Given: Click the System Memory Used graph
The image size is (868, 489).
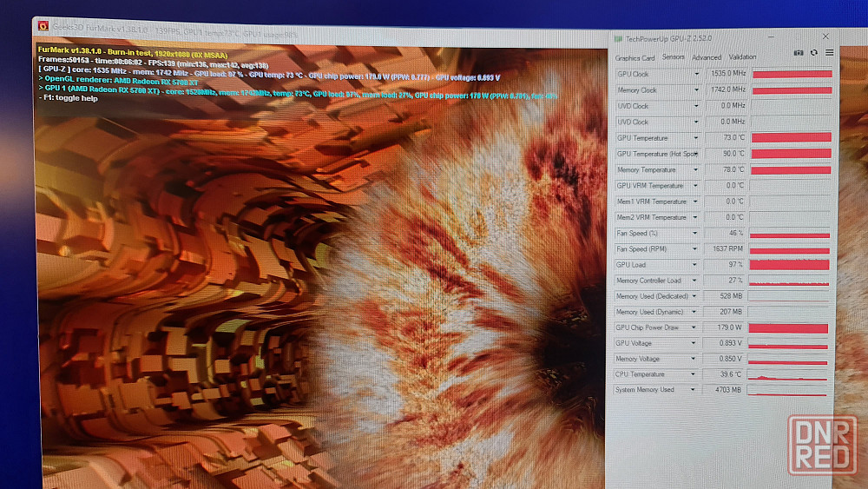Looking at the screenshot, I should [788, 391].
